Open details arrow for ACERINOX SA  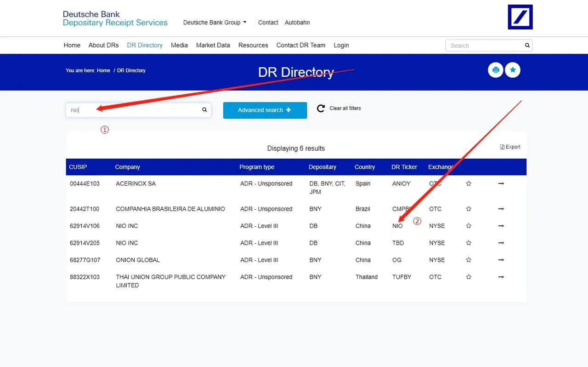click(501, 183)
